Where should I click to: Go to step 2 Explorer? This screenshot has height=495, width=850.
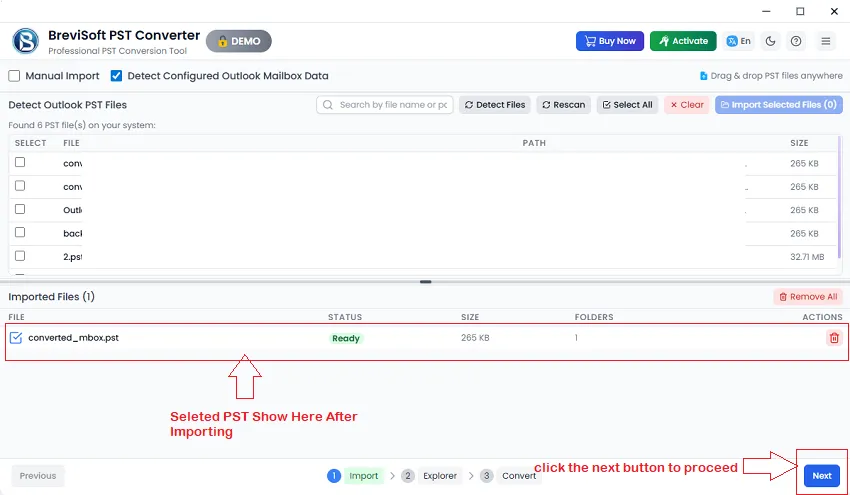tap(432, 475)
